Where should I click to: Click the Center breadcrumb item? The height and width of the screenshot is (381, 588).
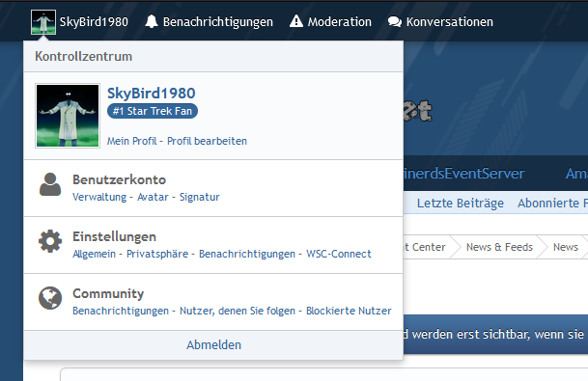pos(425,247)
